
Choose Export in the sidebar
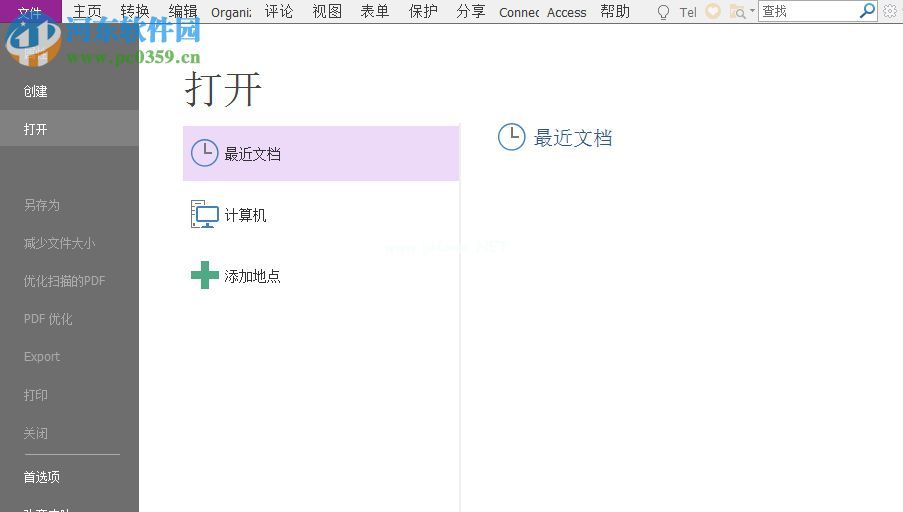click(41, 356)
